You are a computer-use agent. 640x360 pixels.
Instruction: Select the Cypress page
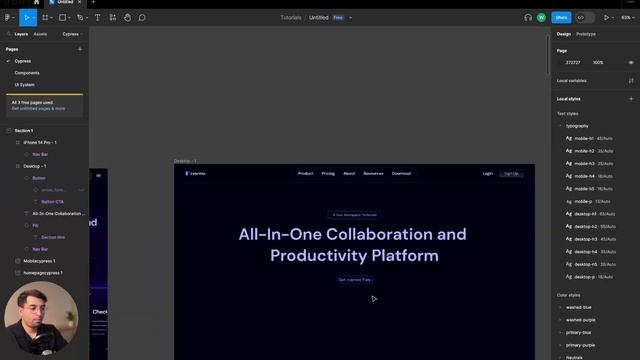coord(23,61)
